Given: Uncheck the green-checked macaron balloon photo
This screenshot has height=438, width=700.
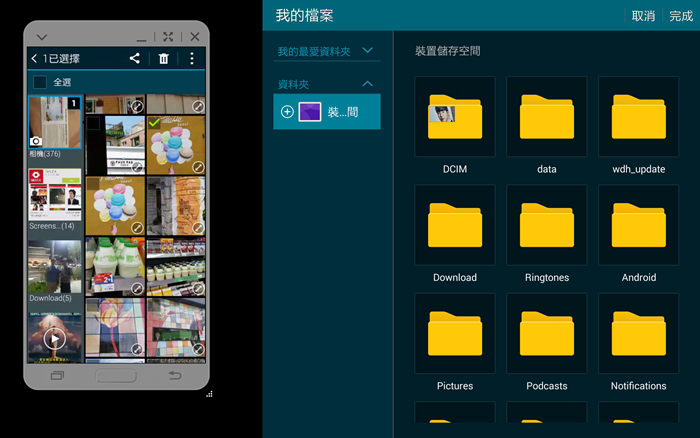Looking at the screenshot, I should (154, 122).
